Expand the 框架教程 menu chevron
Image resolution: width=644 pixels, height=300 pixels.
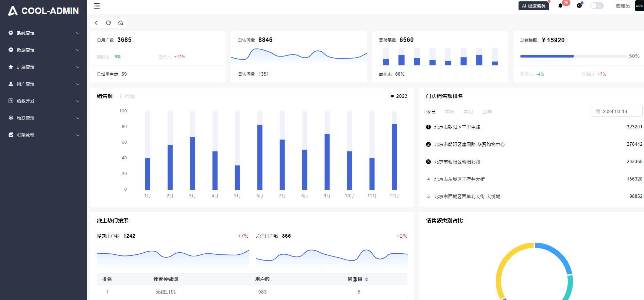(78, 135)
